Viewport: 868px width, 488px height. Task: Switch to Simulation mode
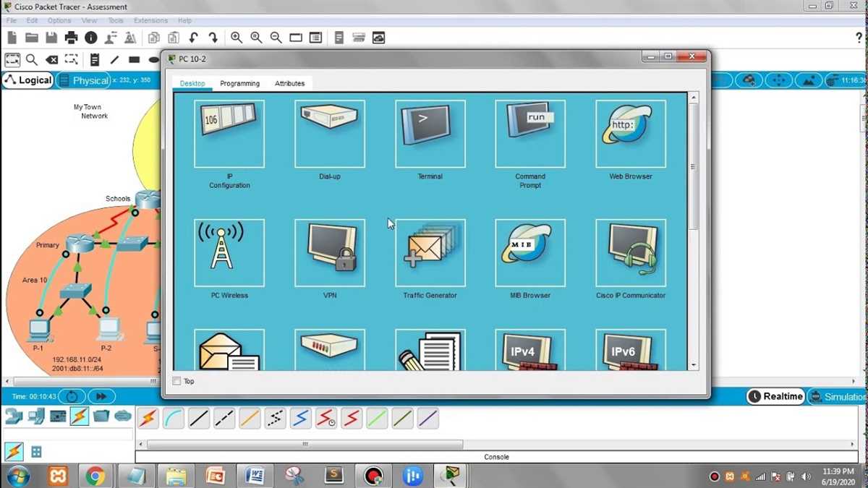pyautogui.click(x=837, y=396)
